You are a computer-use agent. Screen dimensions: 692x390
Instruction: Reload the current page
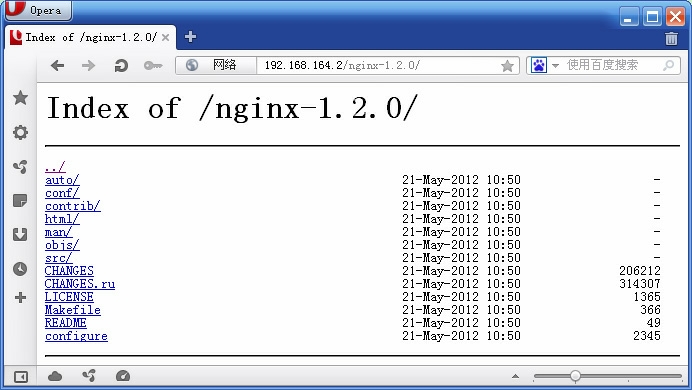pos(120,66)
